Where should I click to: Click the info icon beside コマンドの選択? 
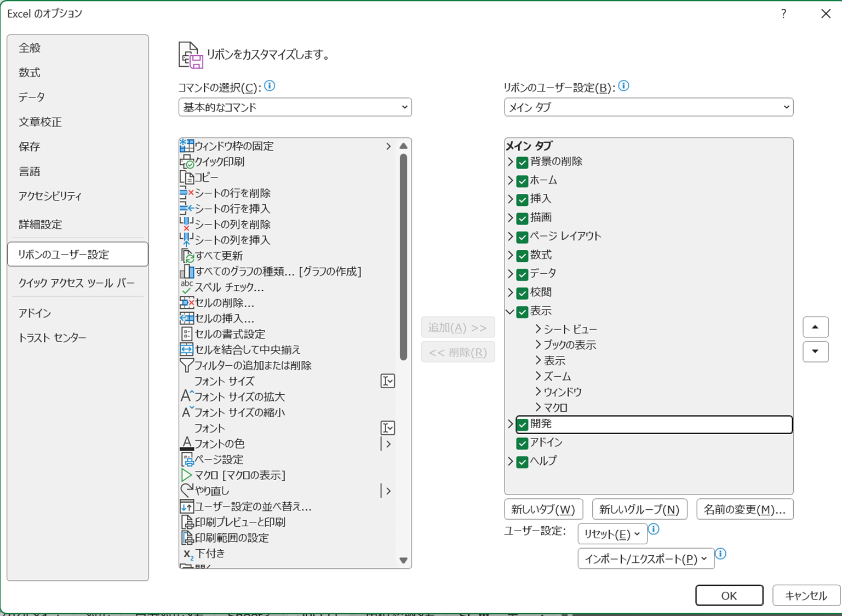[270, 86]
